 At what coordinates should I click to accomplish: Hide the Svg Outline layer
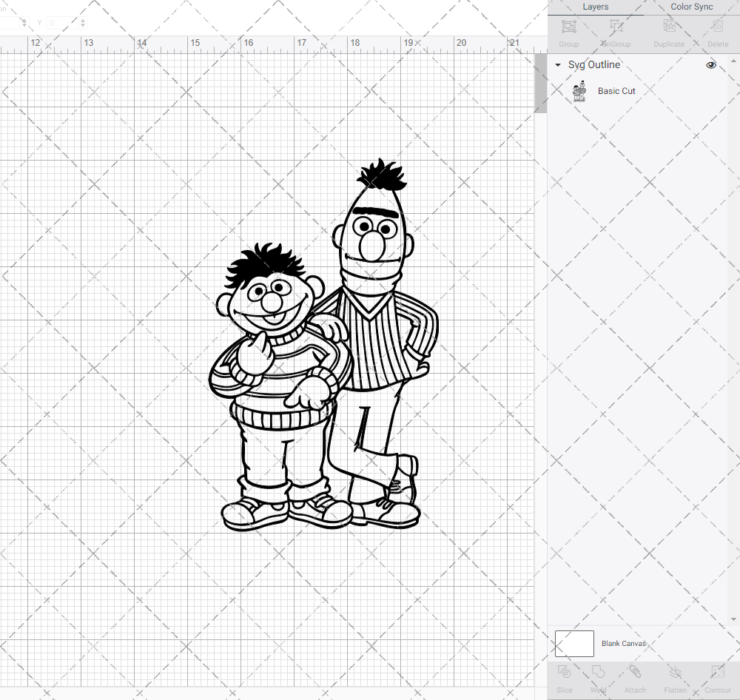point(710,65)
